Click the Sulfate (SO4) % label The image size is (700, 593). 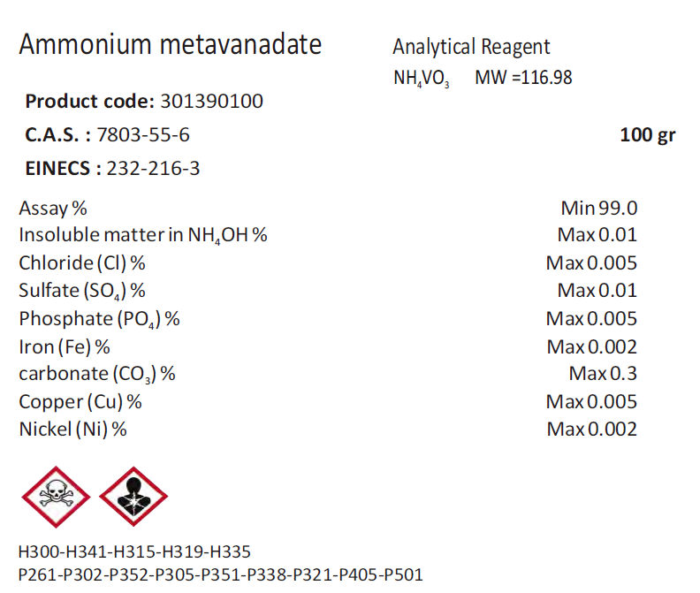point(81,291)
